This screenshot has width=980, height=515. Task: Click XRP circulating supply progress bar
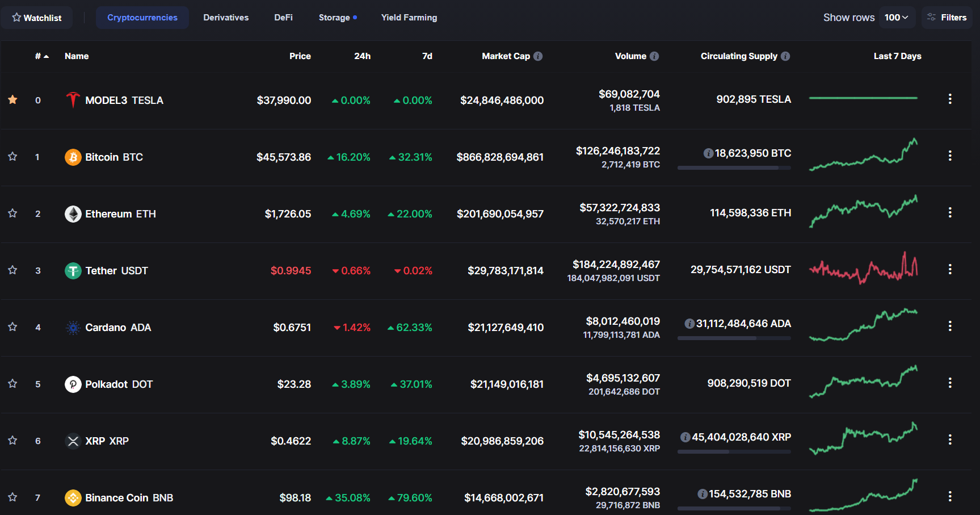(x=734, y=451)
